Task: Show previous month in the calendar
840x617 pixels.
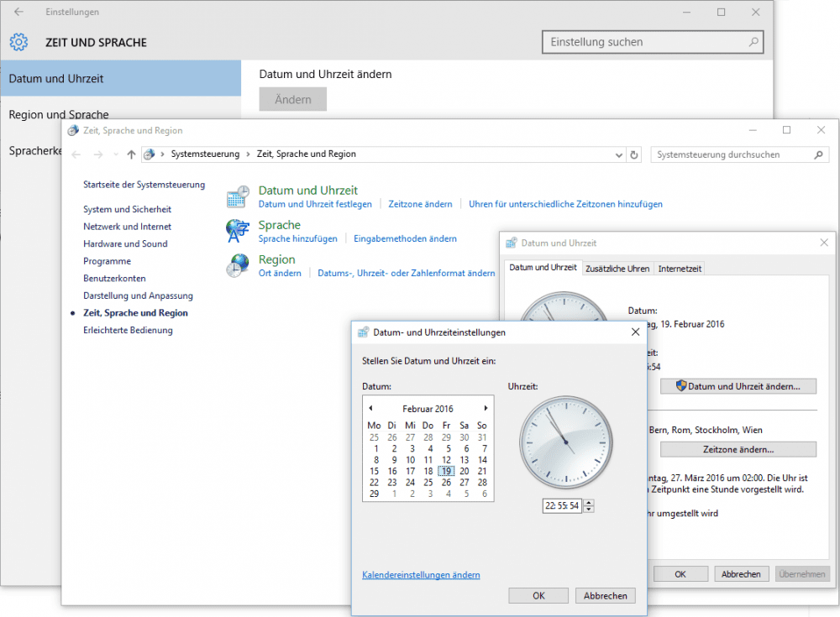Action: click(x=370, y=408)
